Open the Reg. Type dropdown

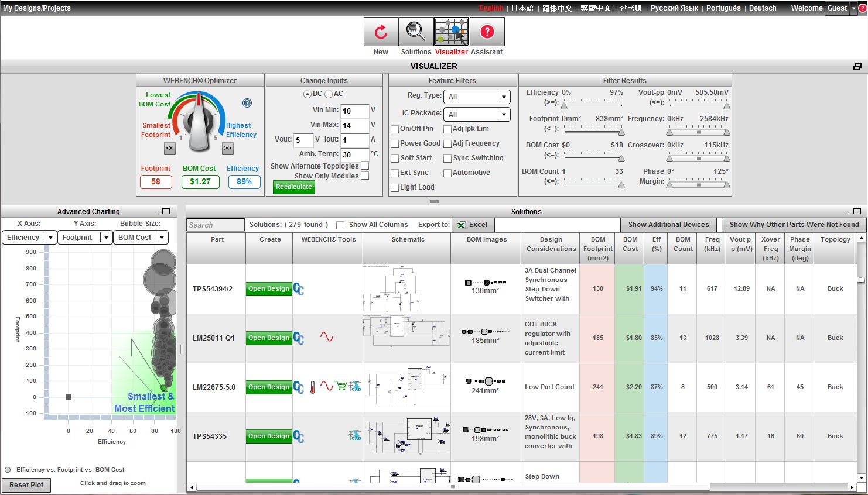click(477, 97)
